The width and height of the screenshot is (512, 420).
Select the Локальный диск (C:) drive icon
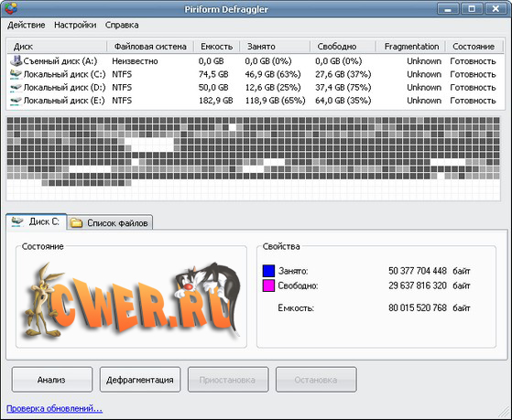point(16,74)
